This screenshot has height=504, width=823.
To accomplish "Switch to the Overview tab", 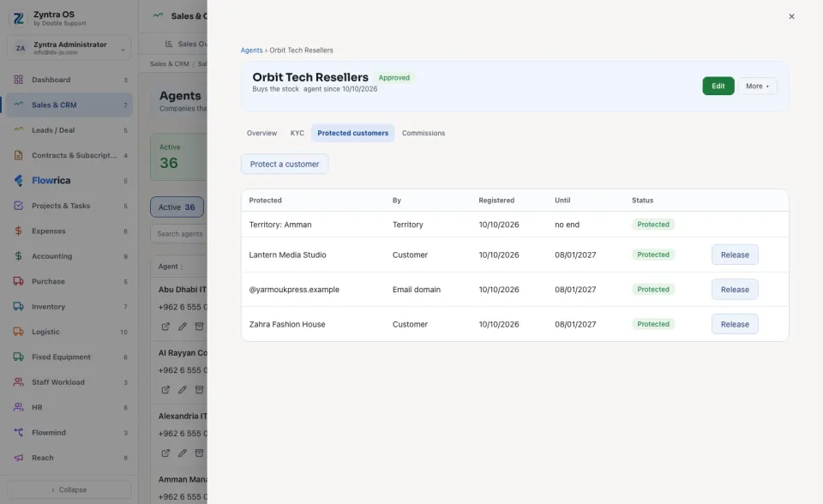I will coord(262,134).
